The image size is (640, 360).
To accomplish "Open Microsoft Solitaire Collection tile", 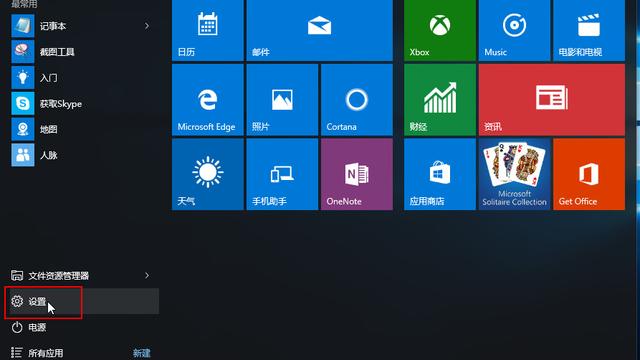I will 514,174.
